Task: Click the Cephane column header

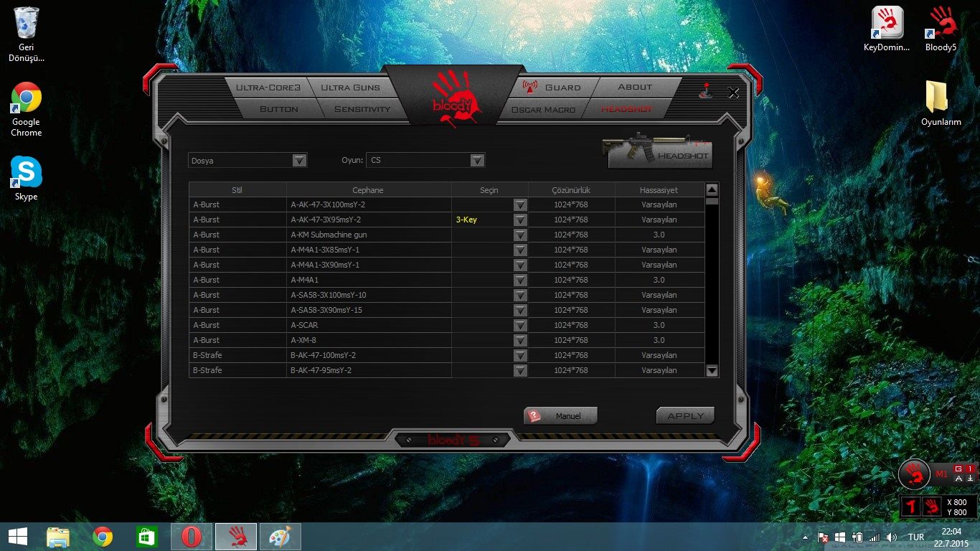Action: coord(369,190)
